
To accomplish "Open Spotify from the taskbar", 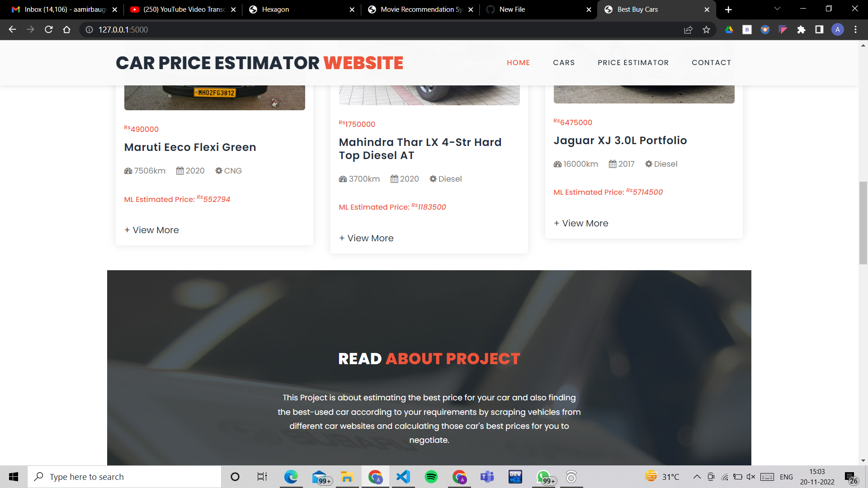I will 431,477.
